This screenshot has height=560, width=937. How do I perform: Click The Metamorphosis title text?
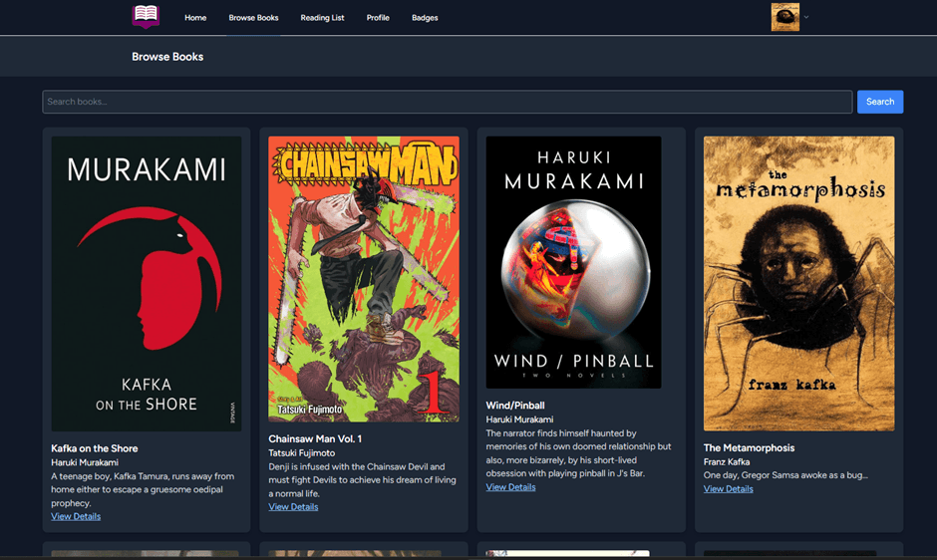pos(749,447)
